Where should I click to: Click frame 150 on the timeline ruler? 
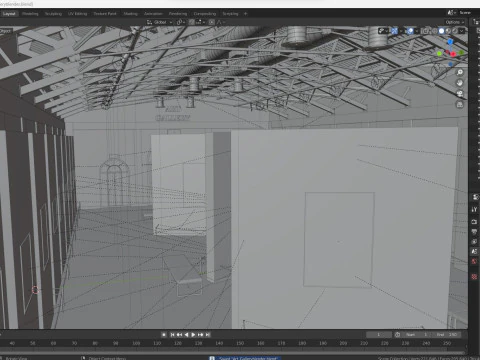click(240, 343)
